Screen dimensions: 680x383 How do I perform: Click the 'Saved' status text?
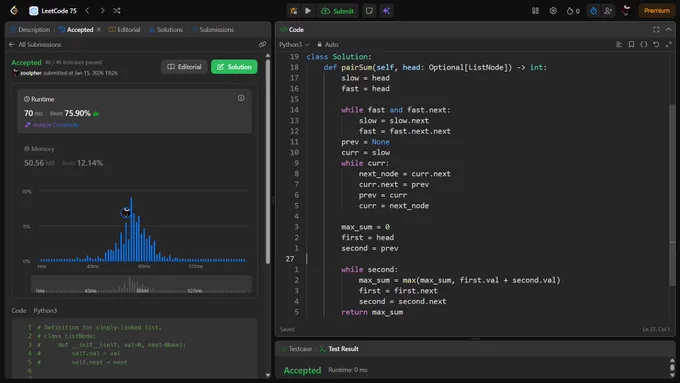287,329
